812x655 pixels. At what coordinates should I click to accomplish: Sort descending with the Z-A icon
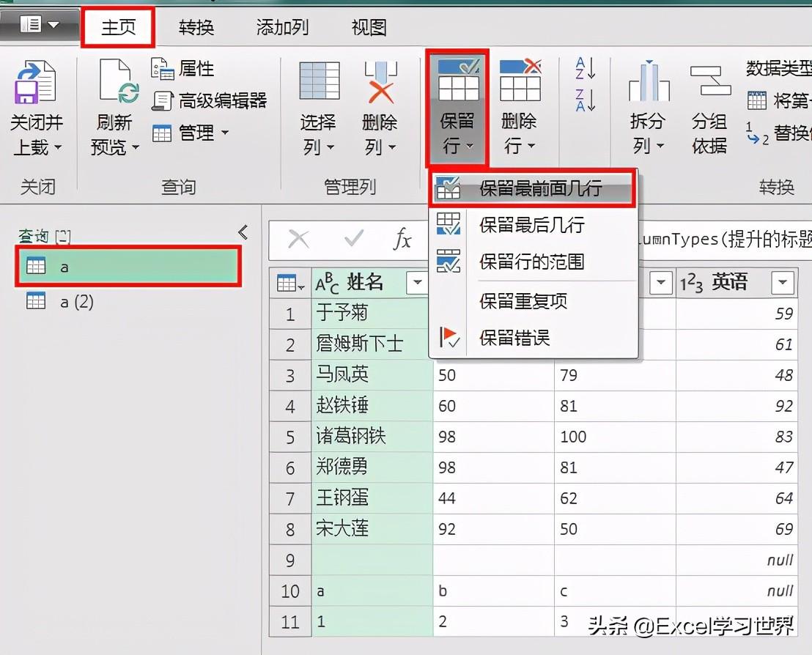pos(586,100)
